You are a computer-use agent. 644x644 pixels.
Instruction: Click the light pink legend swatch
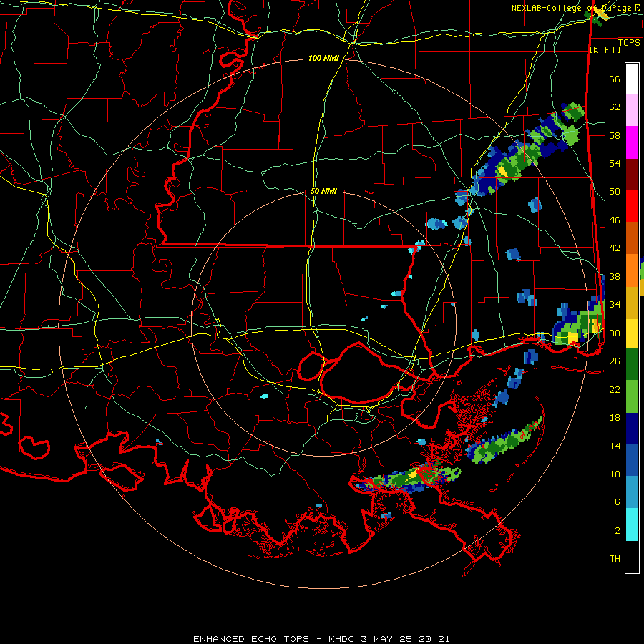[x=632, y=110]
